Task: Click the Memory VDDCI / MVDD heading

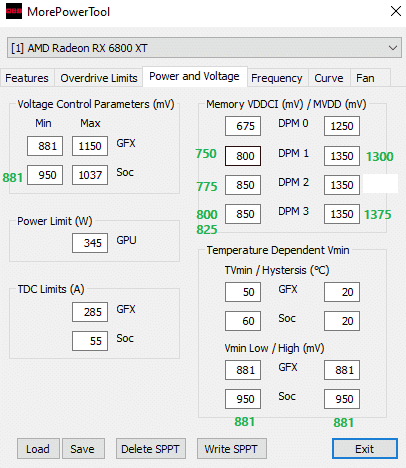Action: [x=286, y=104]
